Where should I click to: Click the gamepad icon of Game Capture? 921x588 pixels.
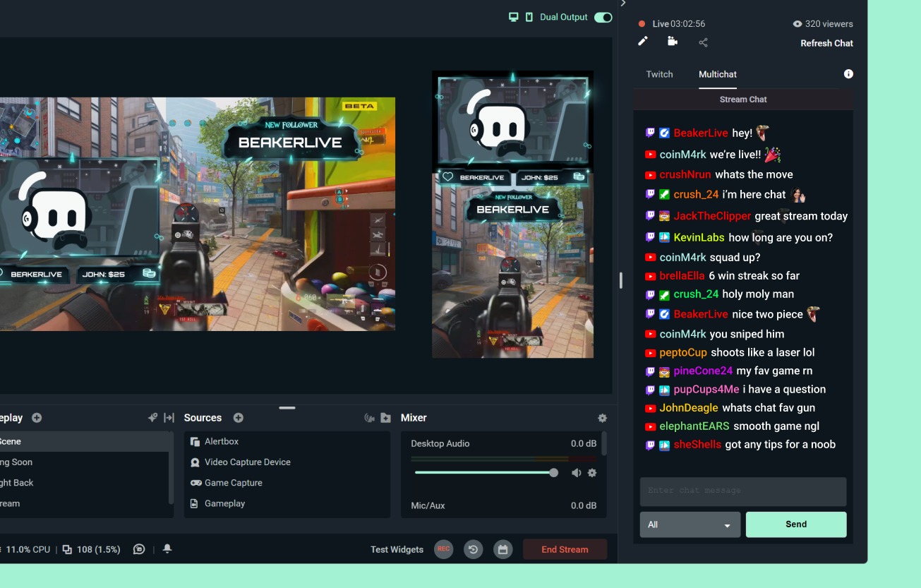[195, 483]
